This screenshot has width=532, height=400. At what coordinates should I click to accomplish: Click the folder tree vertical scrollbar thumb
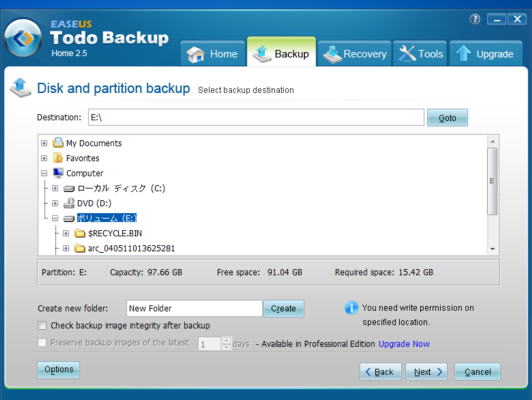coord(492,181)
